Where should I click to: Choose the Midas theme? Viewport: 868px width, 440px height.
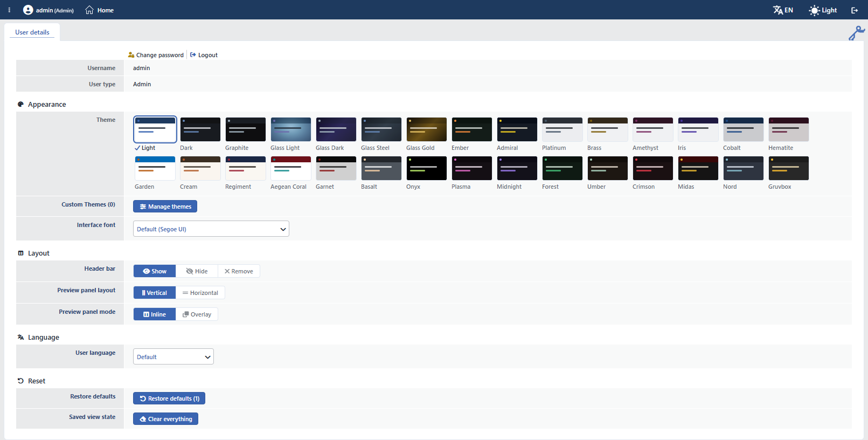(698, 168)
